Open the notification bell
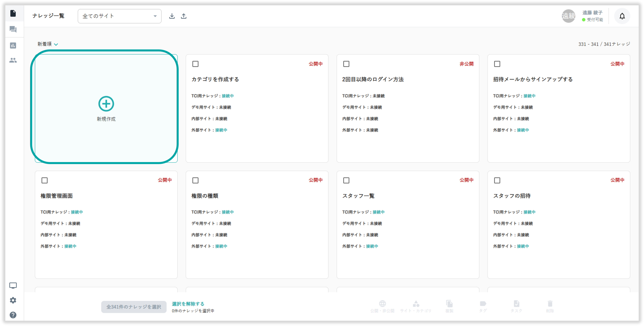 point(622,16)
